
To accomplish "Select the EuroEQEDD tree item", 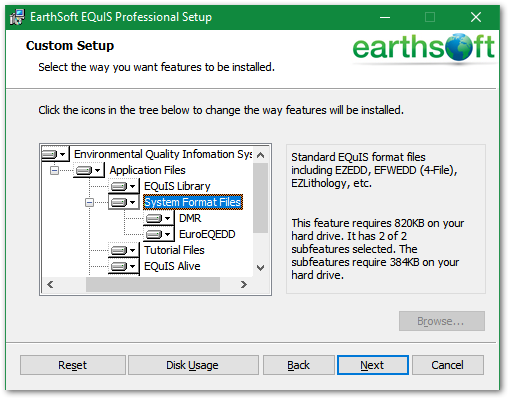I will (207, 234).
